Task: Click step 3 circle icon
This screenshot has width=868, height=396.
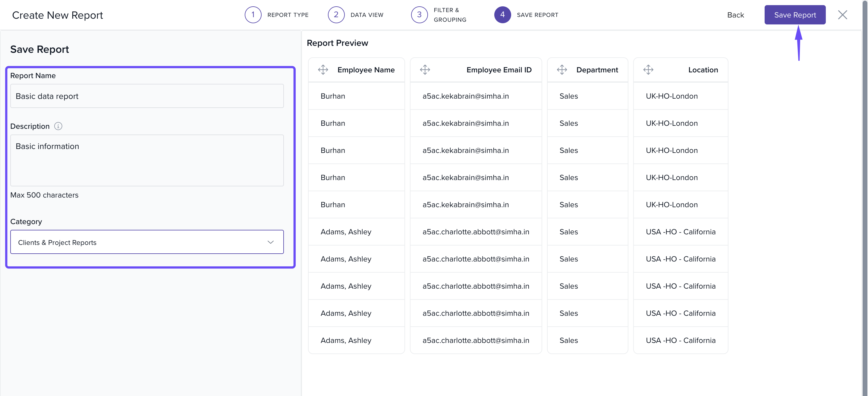Action: [419, 15]
